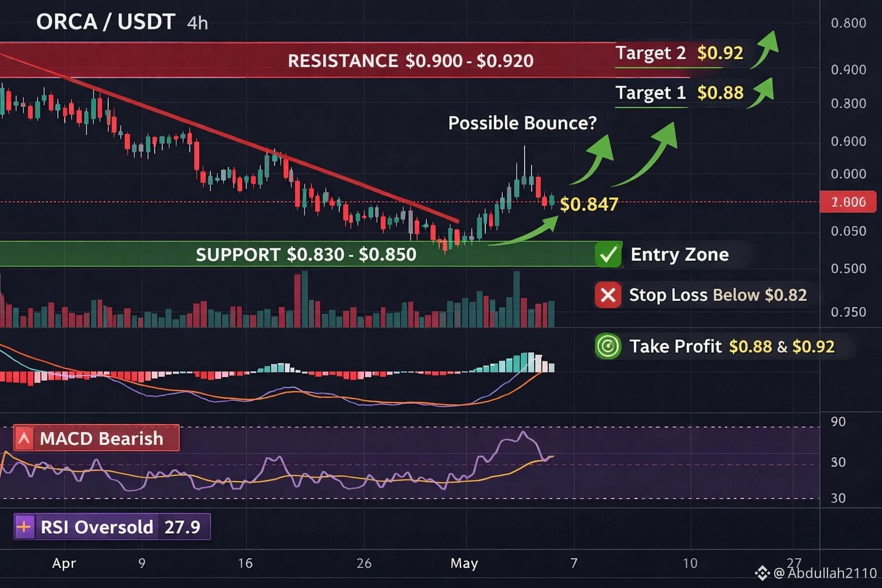Image resolution: width=882 pixels, height=588 pixels.
Task: Click the RSI Oversold label text
Action: click(x=97, y=527)
